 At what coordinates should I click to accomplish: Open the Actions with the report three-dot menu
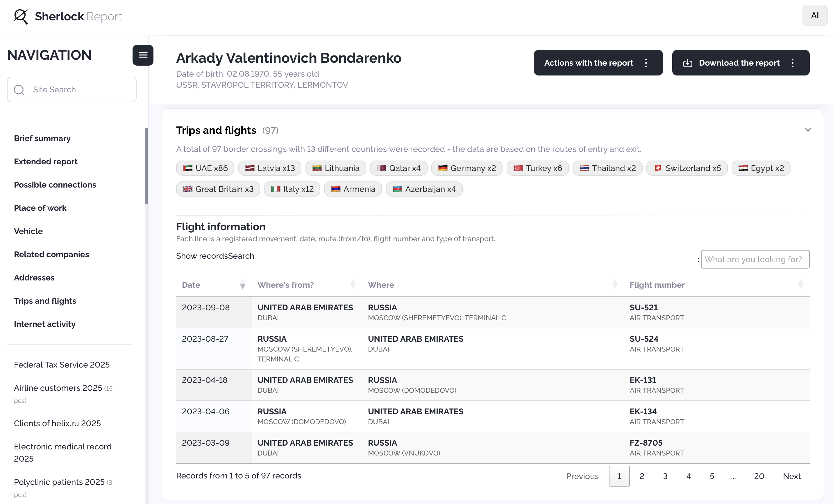[x=646, y=63]
